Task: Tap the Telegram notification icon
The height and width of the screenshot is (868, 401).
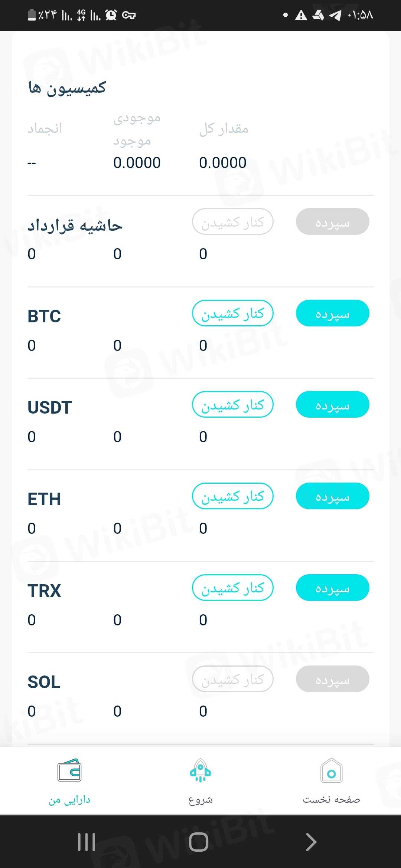Action: click(335, 15)
